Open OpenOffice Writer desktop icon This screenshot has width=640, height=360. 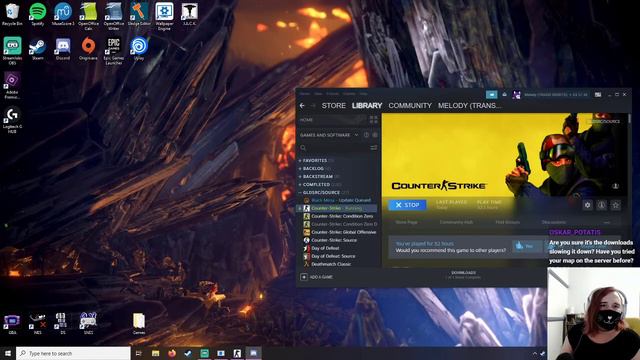click(x=113, y=16)
